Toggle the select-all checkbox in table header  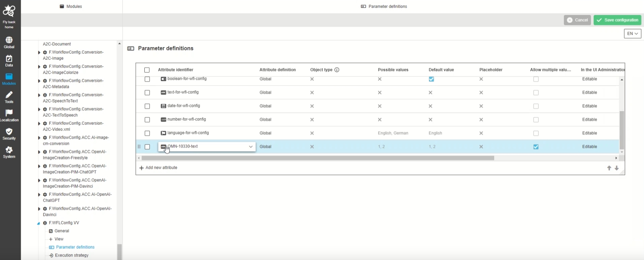click(147, 70)
